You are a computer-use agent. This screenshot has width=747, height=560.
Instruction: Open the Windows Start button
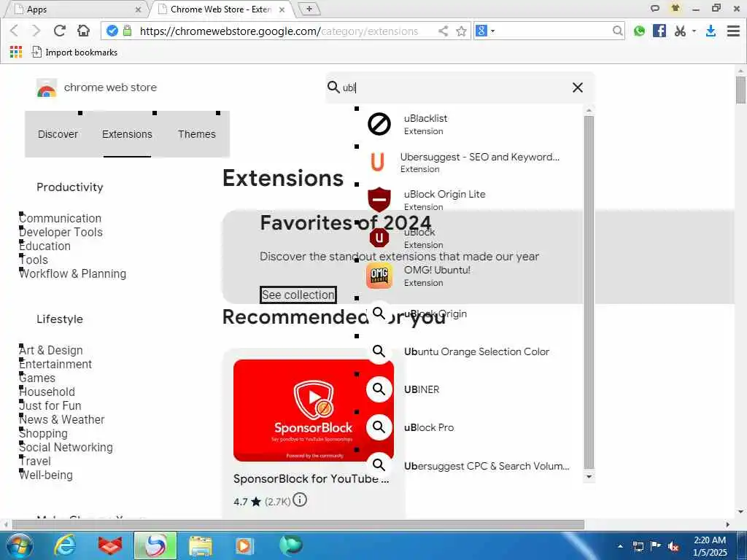19,545
